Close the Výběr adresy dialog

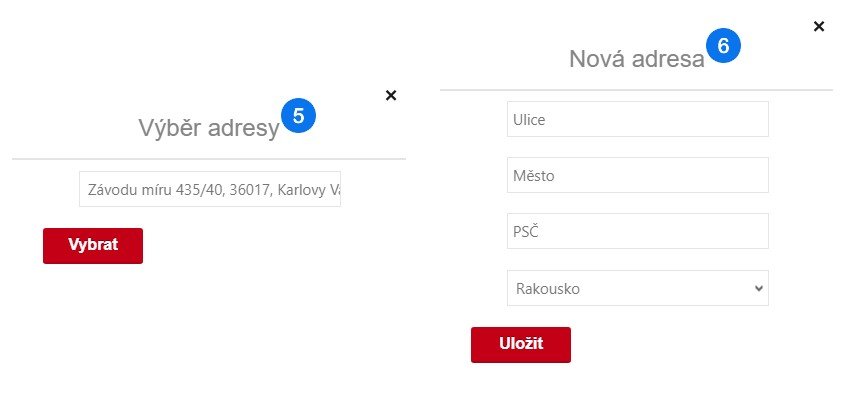[391, 95]
